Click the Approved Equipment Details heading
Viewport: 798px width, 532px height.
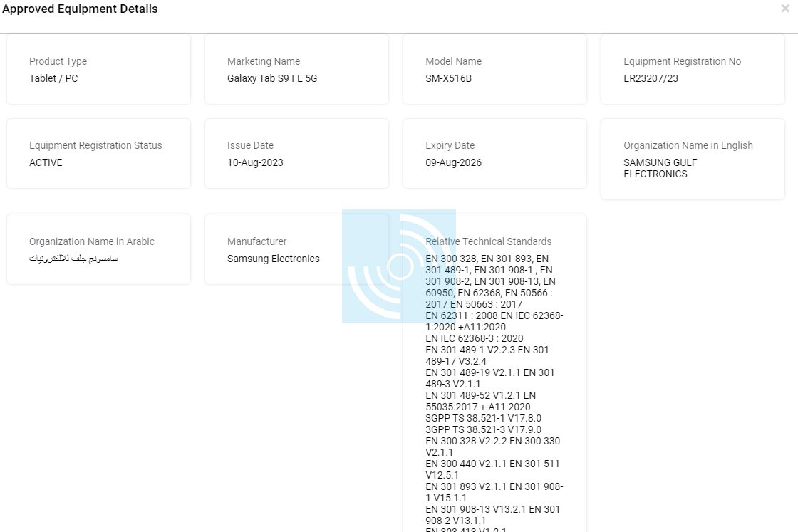[x=80, y=9]
